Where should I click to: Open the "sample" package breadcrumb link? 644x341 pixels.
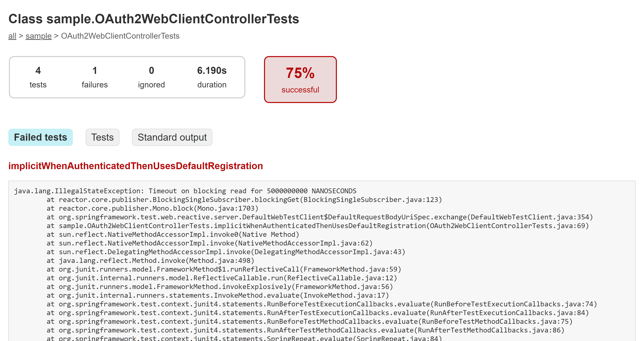[38, 36]
